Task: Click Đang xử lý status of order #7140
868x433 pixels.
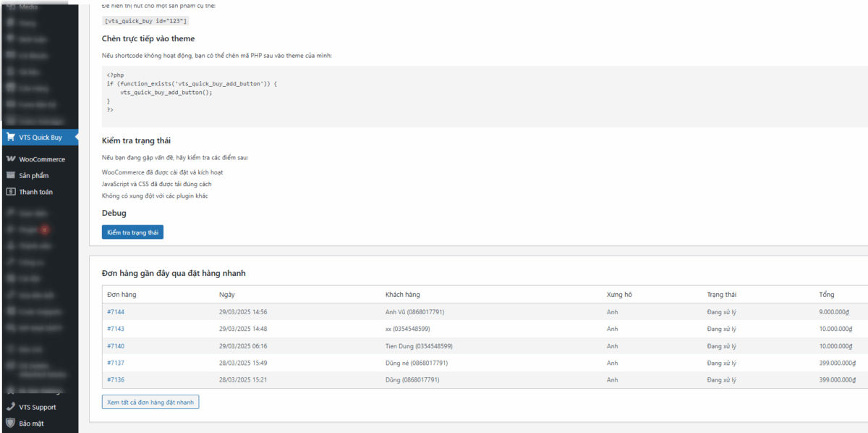Action: pos(722,346)
